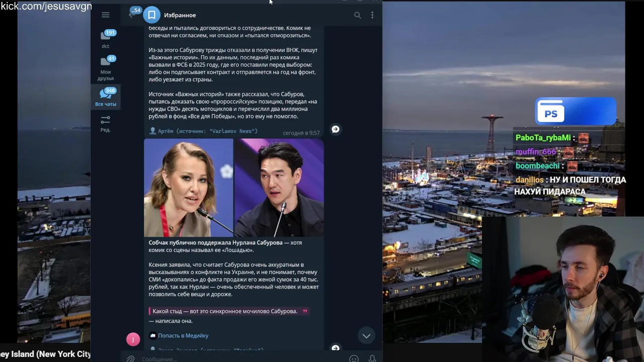
Task: Click the PS overlay badge on stream
Action: click(x=576, y=112)
